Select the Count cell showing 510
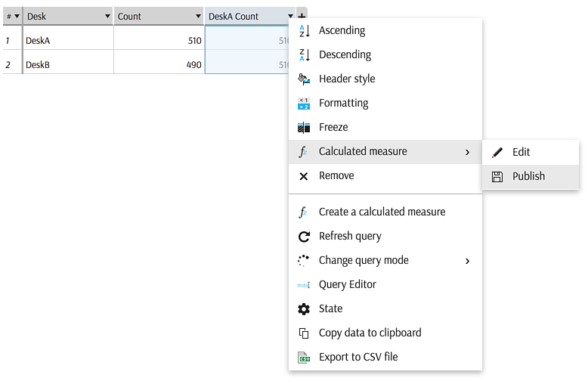The image size is (588, 381). tap(159, 38)
